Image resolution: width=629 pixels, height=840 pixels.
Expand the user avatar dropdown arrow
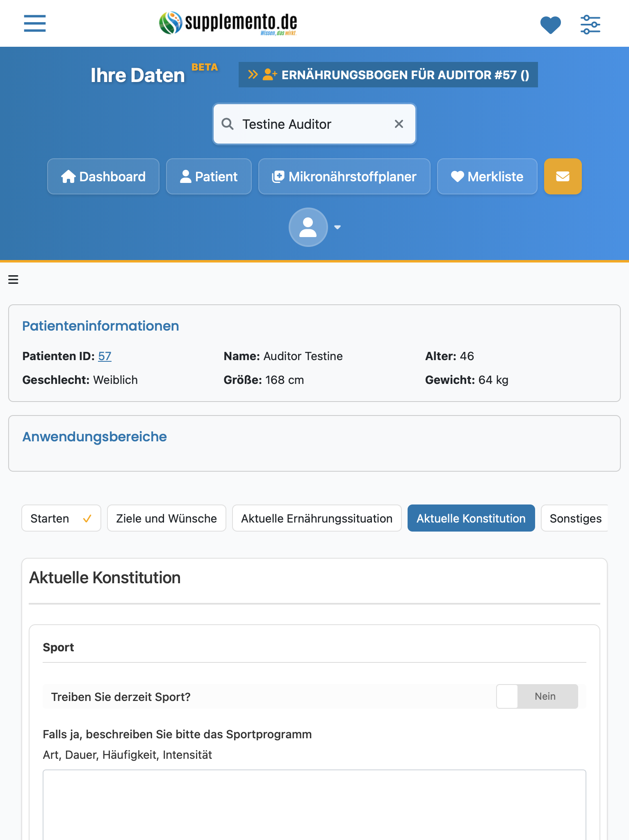coord(337,227)
